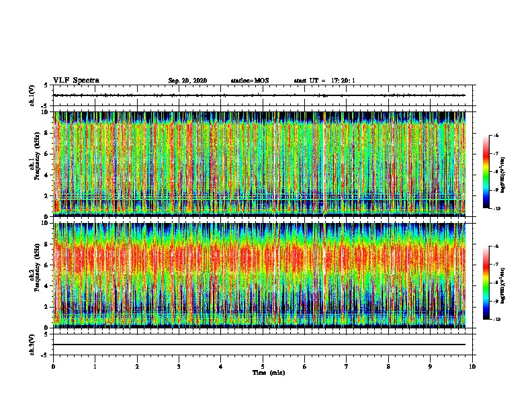The height and width of the screenshot is (411, 532).
Task: Click the "station=MOS" header label
Action: point(250,81)
